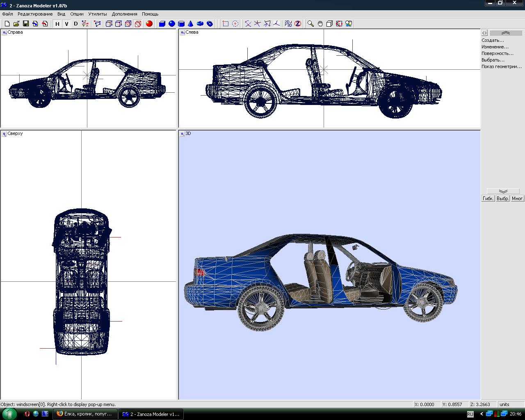Viewport: 525px width, 420px height.
Task: Toggle the H axis lock button
Action: [57, 24]
